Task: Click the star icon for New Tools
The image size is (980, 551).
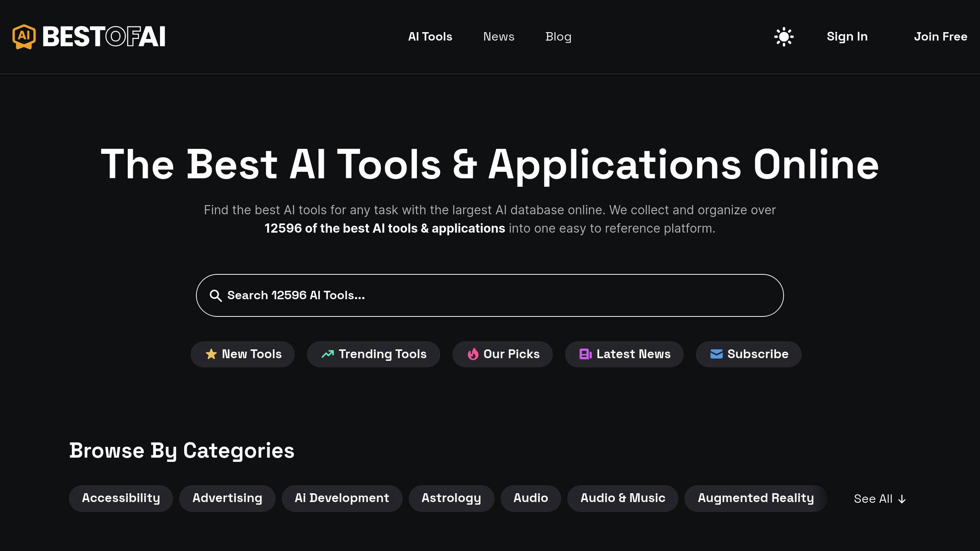Action: point(211,354)
